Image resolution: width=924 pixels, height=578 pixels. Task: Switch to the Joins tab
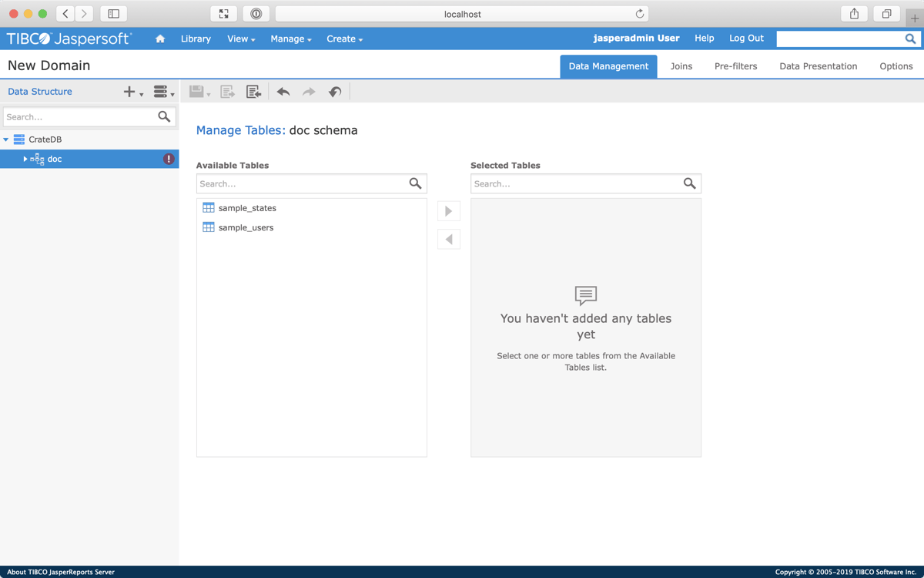[x=681, y=66]
